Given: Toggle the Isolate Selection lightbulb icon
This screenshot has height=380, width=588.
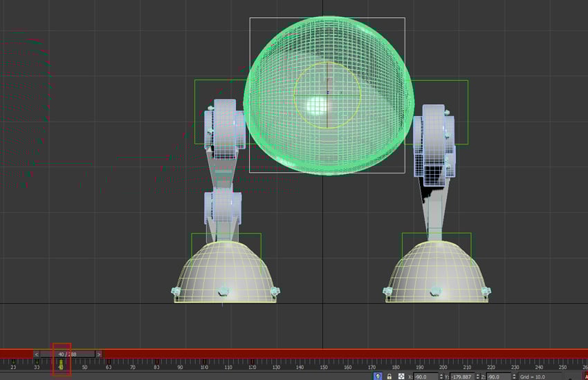Looking at the screenshot, I should click(378, 377).
